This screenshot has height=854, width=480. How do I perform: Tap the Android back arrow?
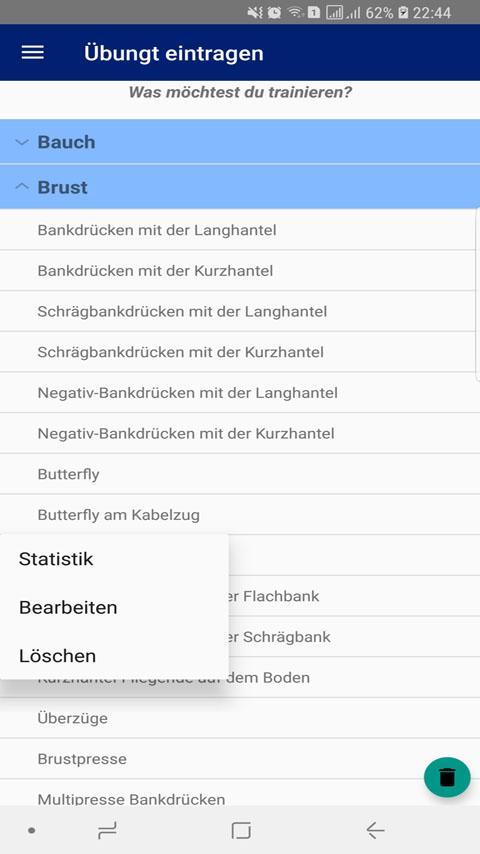[375, 830]
